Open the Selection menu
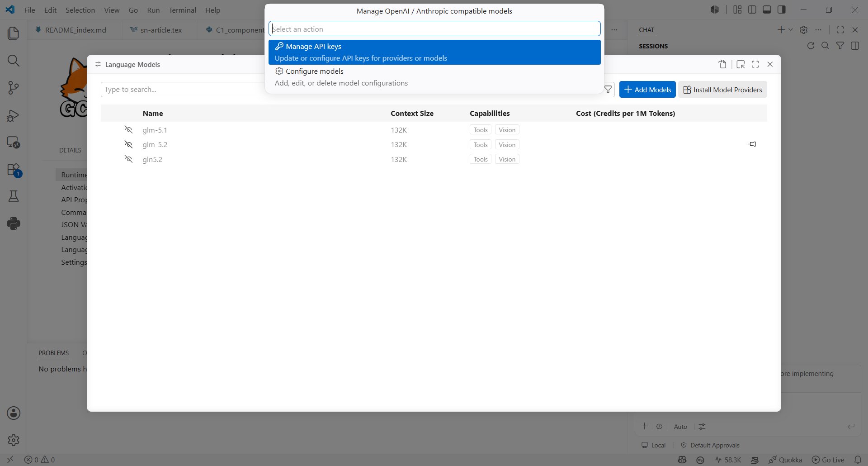The height and width of the screenshot is (466, 868). (80, 10)
